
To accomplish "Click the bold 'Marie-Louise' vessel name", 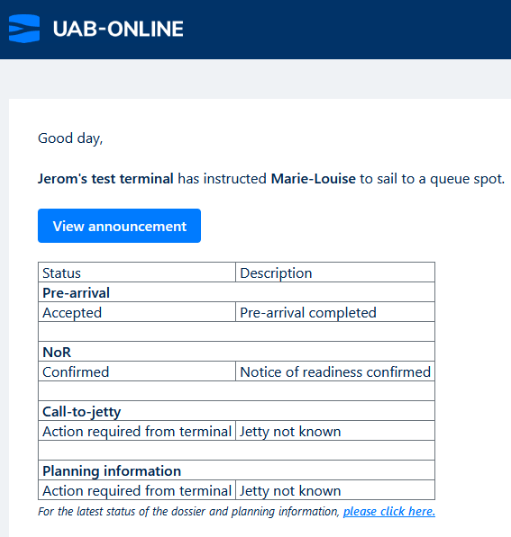I will click(313, 178).
